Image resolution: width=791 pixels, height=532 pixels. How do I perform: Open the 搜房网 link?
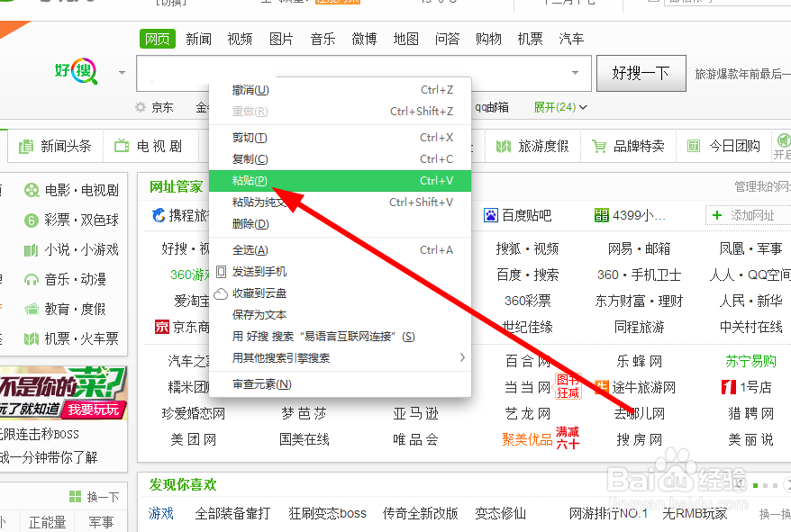point(639,439)
